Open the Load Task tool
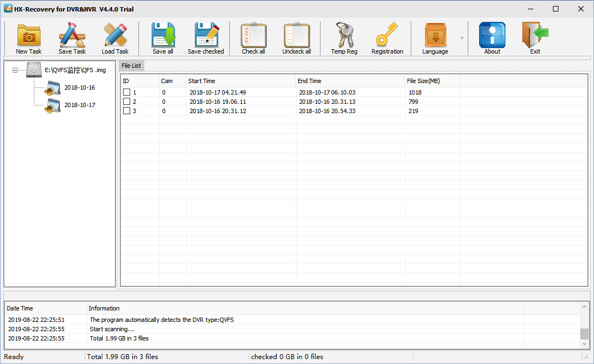Screen dimensions: 594x364 click(115, 37)
